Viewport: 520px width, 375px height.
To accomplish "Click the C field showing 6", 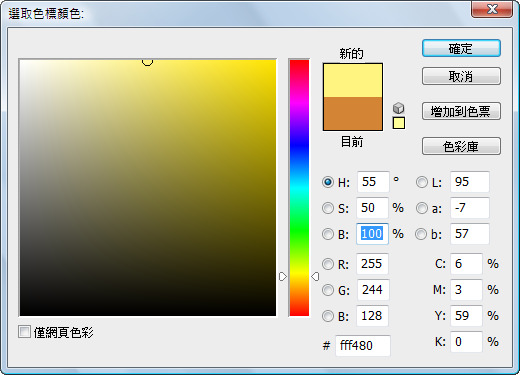I will click(x=466, y=264).
